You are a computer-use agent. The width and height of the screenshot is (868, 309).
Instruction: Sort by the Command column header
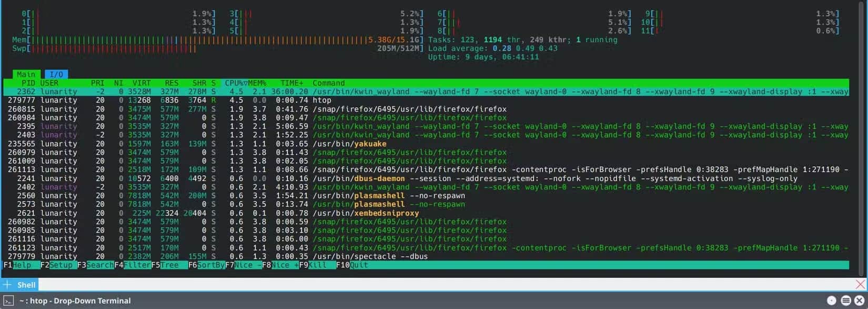pos(329,83)
